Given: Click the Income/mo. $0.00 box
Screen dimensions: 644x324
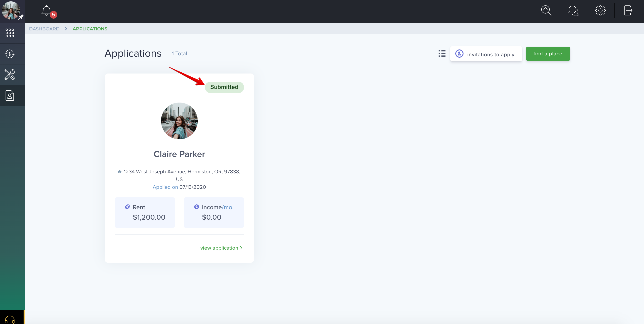Looking at the screenshot, I should 214,213.
